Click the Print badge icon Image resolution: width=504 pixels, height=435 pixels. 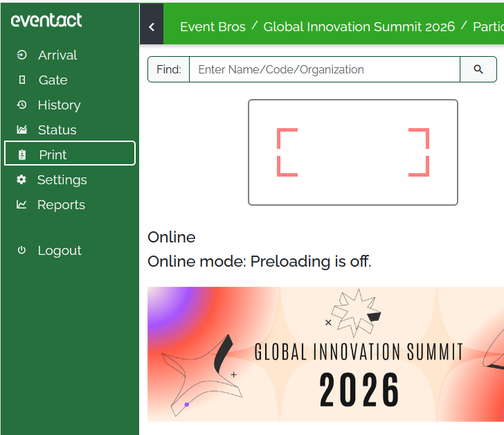tap(22, 154)
